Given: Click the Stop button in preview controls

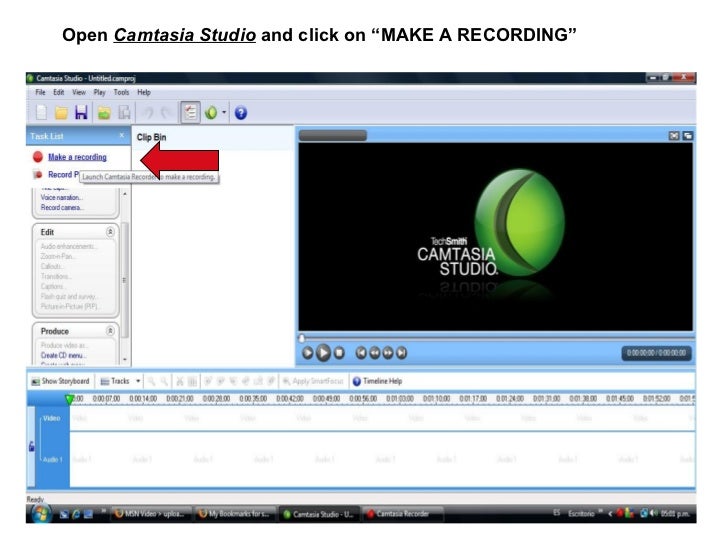Looking at the screenshot, I should [x=339, y=353].
